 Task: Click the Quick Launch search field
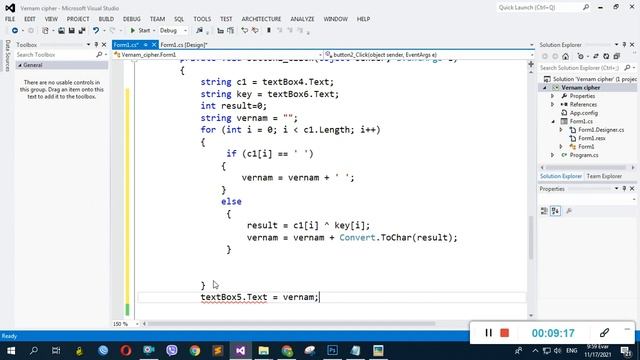click(x=539, y=7)
